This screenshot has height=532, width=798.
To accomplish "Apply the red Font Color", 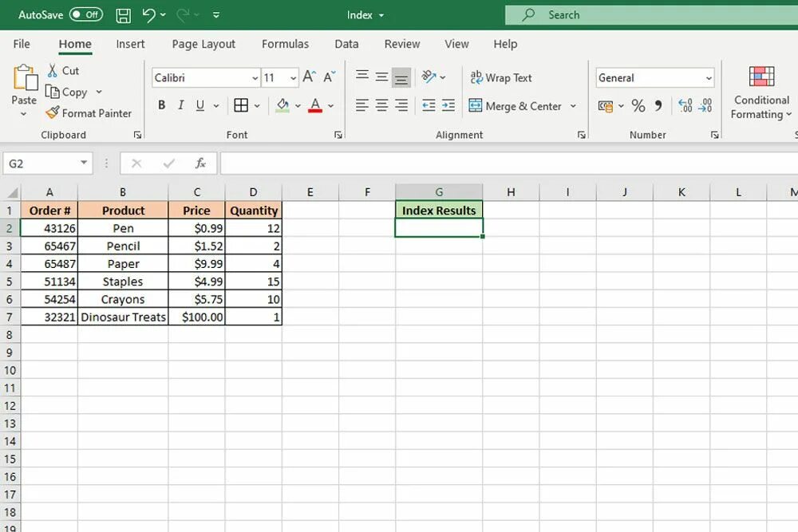I will 315,105.
